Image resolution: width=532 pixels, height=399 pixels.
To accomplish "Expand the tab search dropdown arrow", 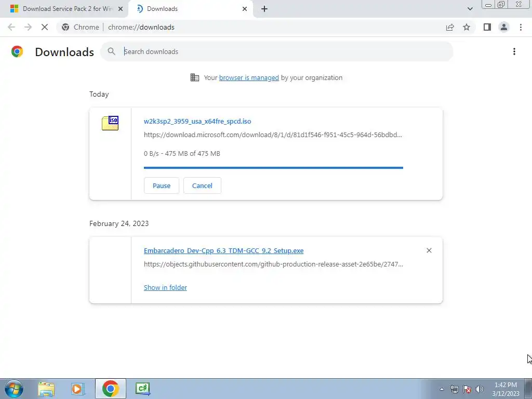I will click(x=470, y=9).
